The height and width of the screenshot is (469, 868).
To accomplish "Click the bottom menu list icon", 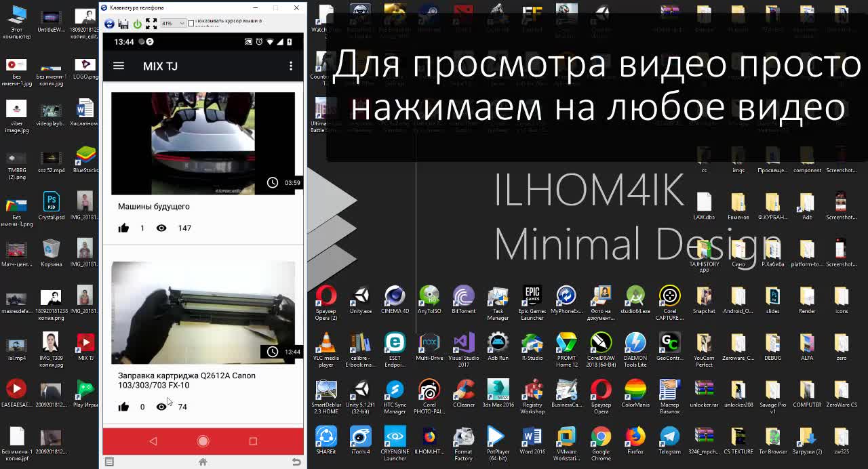I will 109,462.
